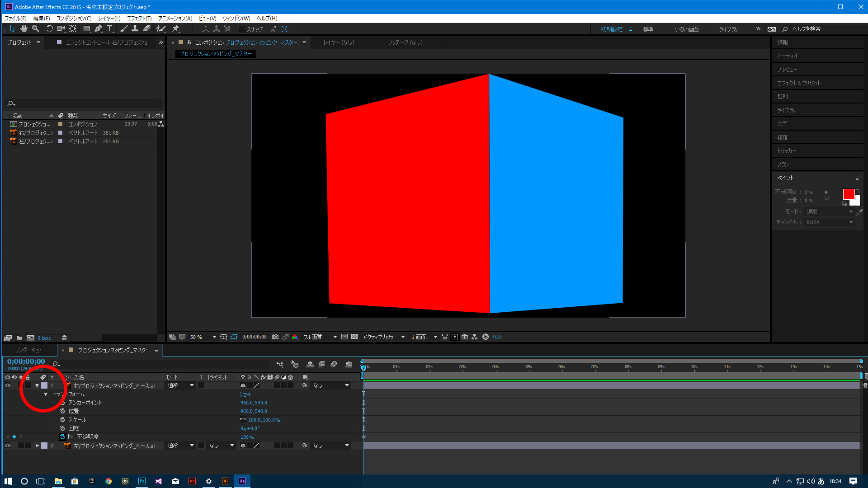
Task: Enable the frame blending switch icon
Action: tap(322, 364)
